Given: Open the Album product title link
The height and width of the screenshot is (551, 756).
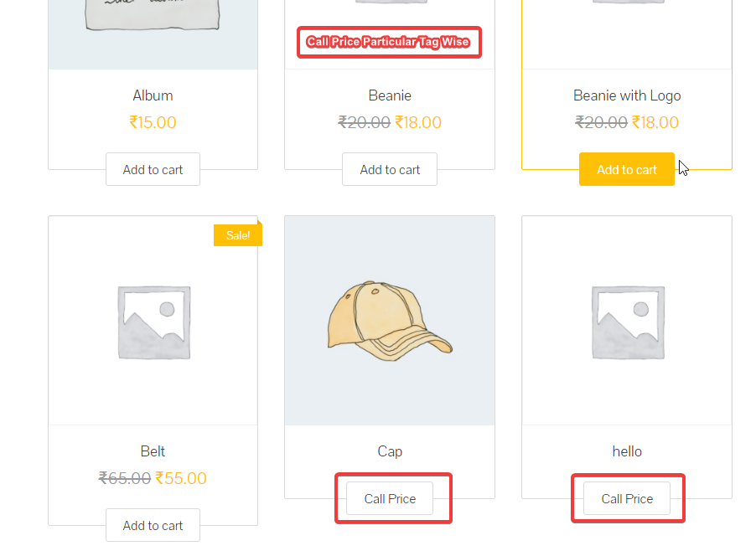Looking at the screenshot, I should tap(153, 95).
